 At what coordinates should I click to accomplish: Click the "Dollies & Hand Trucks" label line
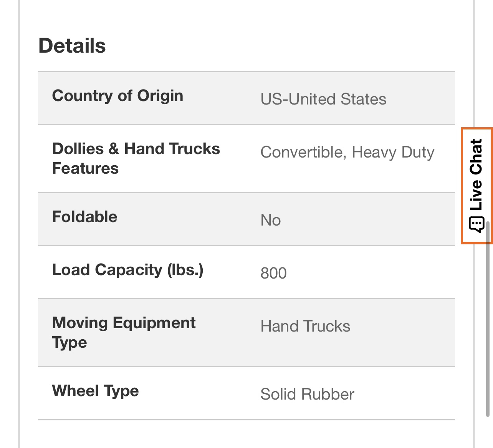tap(136, 149)
